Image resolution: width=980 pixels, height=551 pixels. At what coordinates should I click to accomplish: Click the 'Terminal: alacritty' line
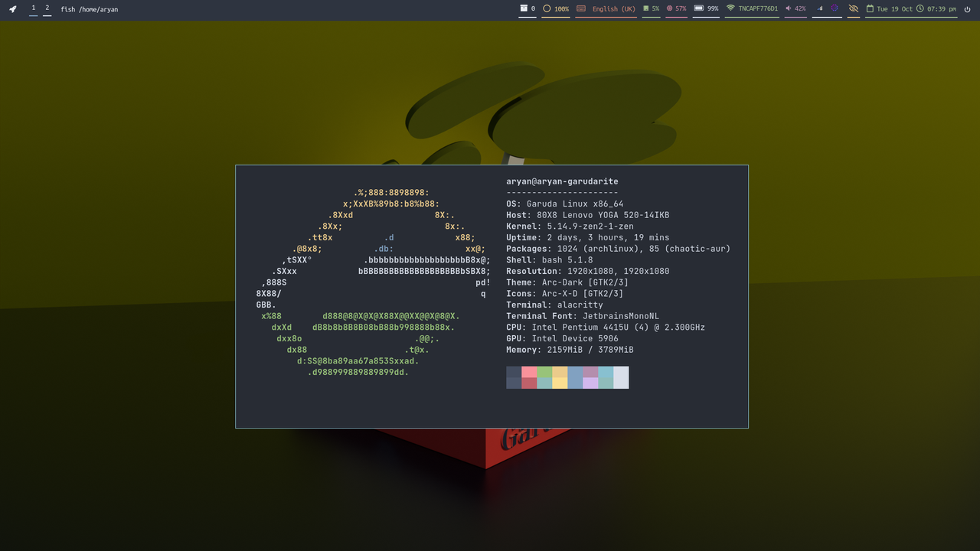pyautogui.click(x=554, y=305)
